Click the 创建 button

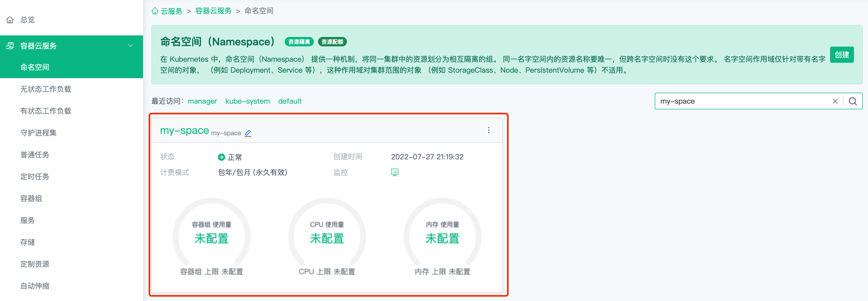(841, 55)
